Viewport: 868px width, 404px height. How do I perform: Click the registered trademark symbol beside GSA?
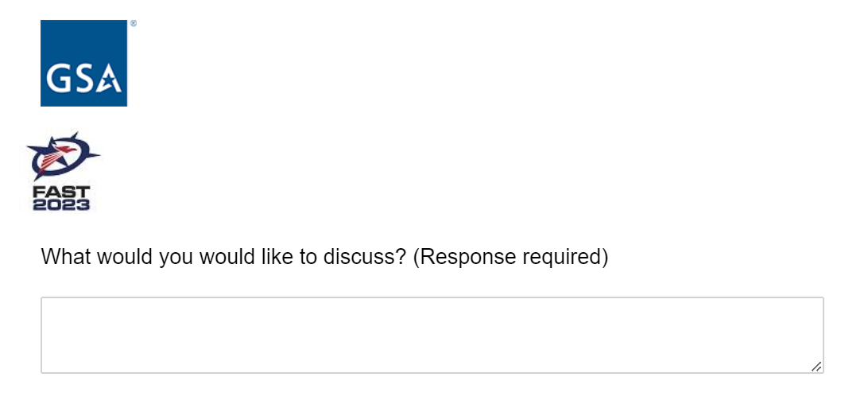133,24
